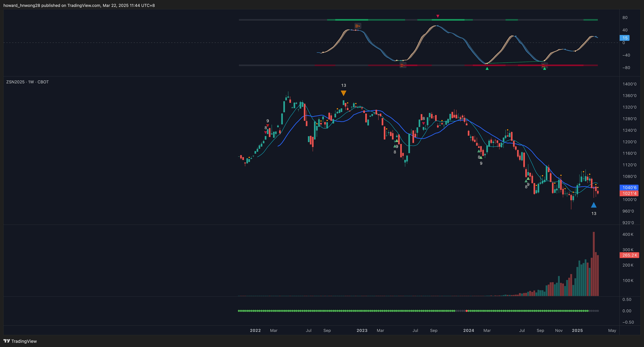Click the blue 1040'6 price label
This screenshot has height=347, width=644.
tap(629, 188)
